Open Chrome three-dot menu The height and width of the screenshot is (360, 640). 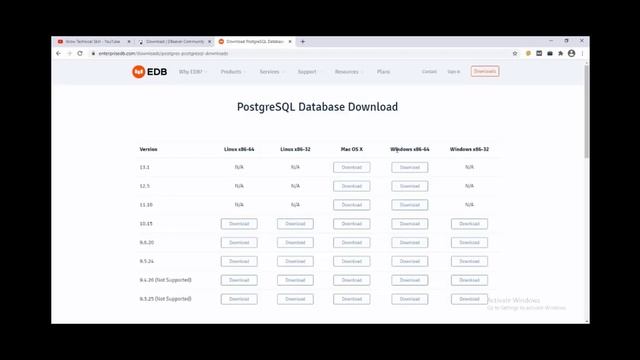[x=582, y=53]
